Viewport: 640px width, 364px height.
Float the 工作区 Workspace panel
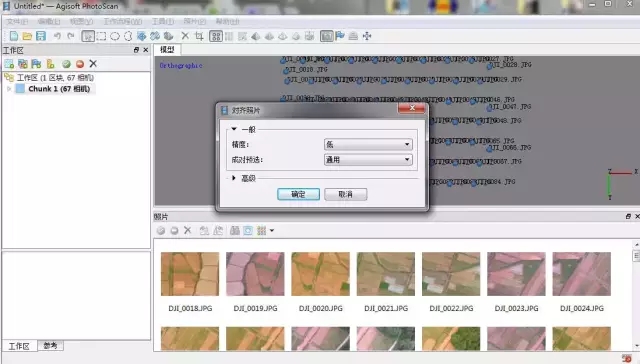coord(136,50)
